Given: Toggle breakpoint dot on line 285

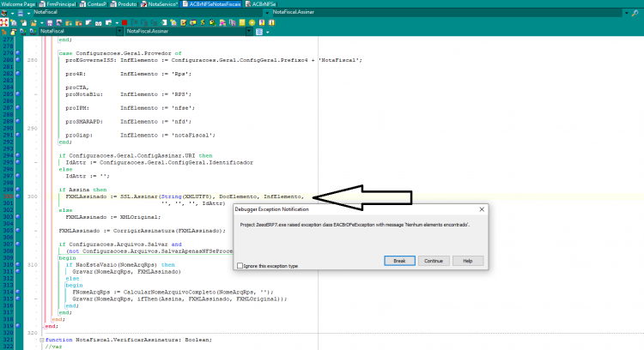Looking at the screenshot, I should tap(18, 94).
